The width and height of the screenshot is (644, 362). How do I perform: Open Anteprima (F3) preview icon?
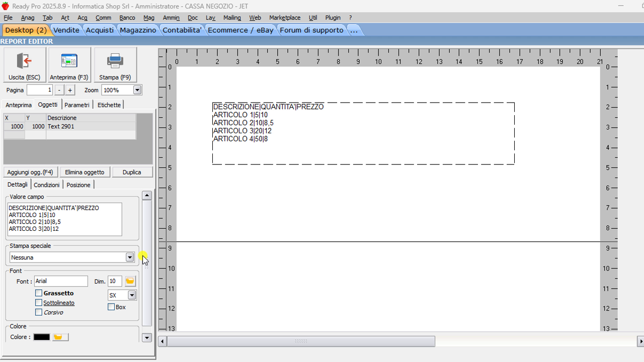[69, 62]
